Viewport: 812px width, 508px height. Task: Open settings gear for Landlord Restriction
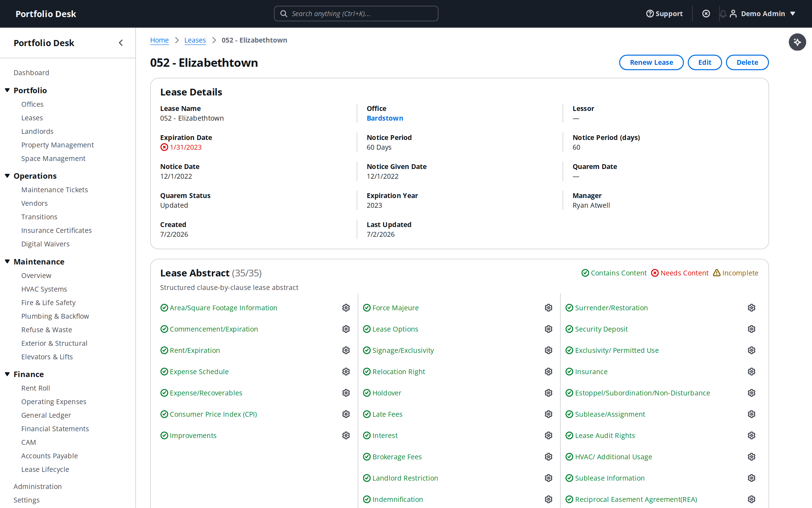(x=549, y=478)
